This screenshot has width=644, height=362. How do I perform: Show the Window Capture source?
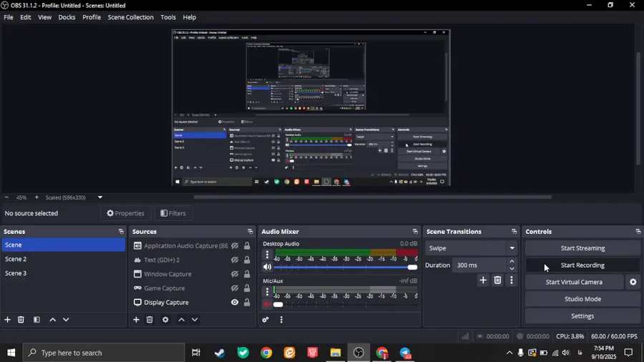[235, 274]
